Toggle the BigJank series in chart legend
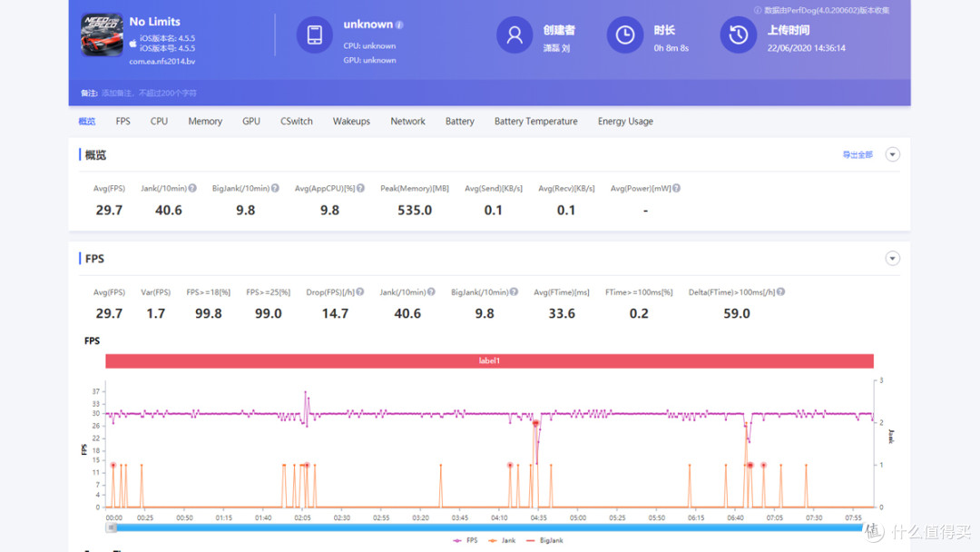Viewport: 980px width, 552px height. click(x=545, y=540)
